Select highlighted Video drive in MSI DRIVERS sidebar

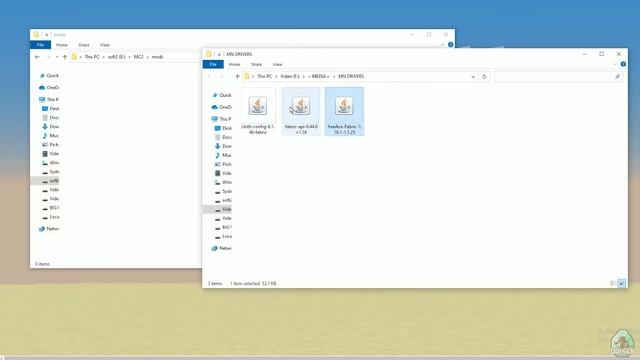218,209
